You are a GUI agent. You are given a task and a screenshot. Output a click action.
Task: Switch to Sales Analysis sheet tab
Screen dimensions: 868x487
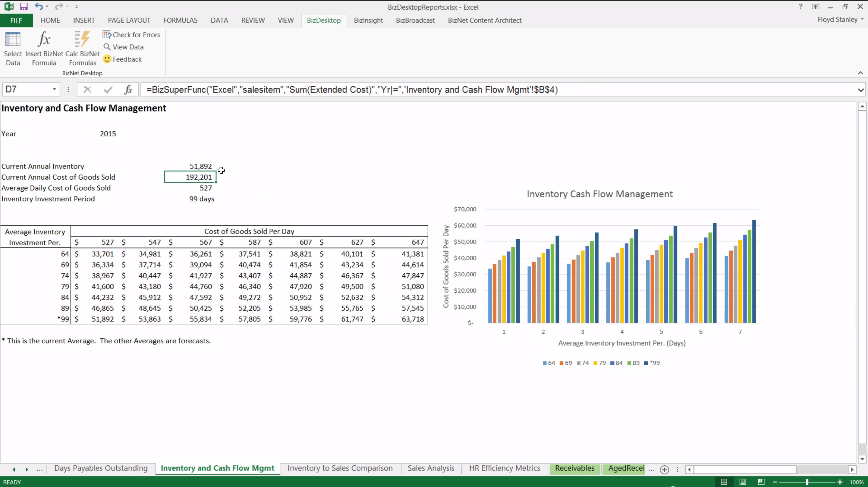click(431, 468)
